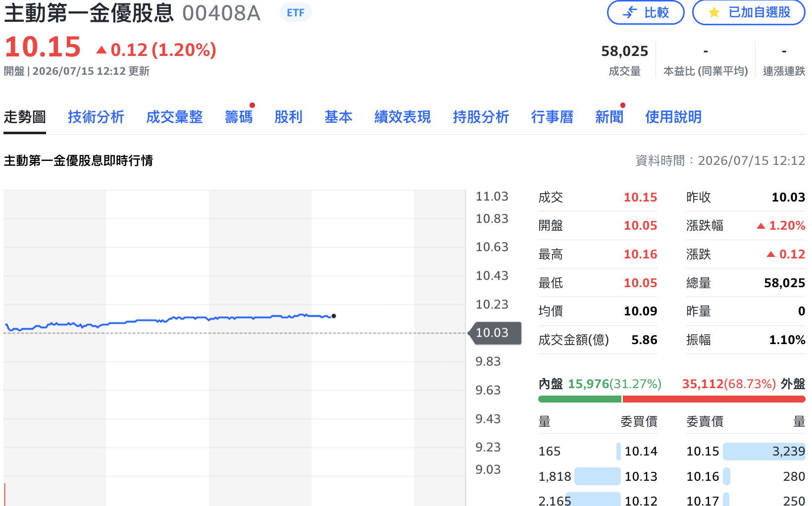Click the black endpoint dot on the price line

pos(334,316)
